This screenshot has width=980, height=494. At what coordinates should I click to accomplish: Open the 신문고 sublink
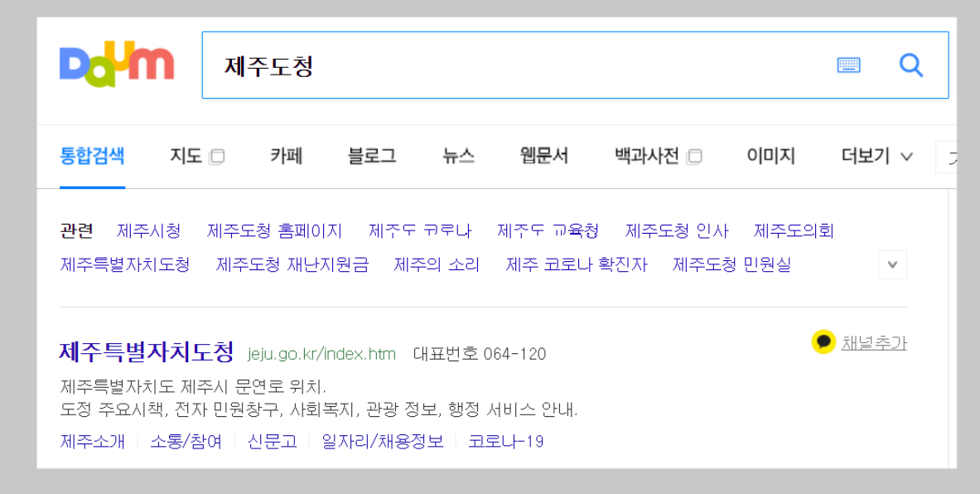coord(272,441)
